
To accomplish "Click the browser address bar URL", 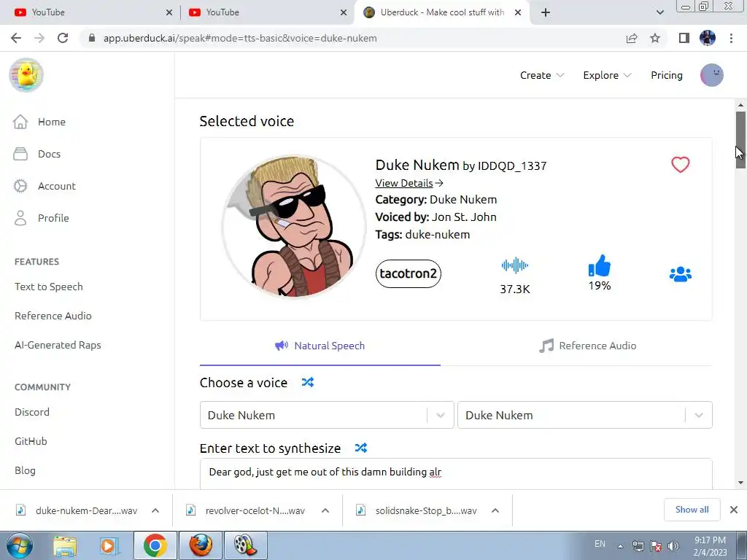I will [239, 38].
